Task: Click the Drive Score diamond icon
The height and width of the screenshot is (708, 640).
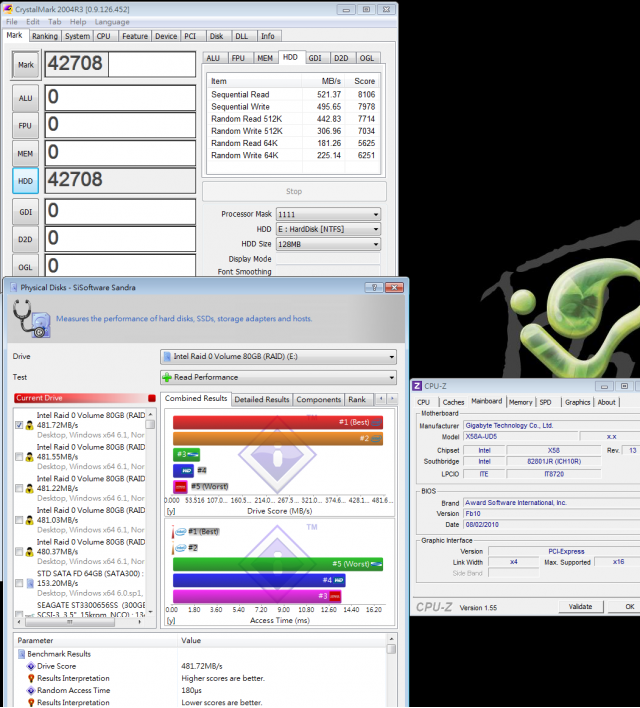Action: (x=31, y=666)
